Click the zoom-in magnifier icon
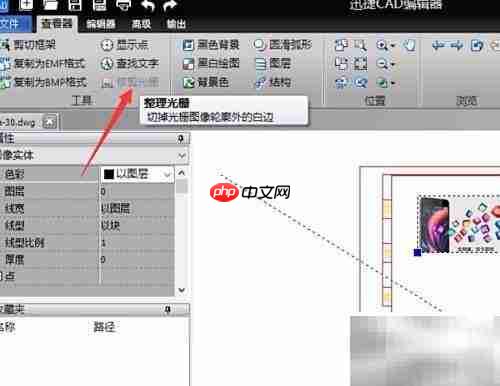 point(382,45)
